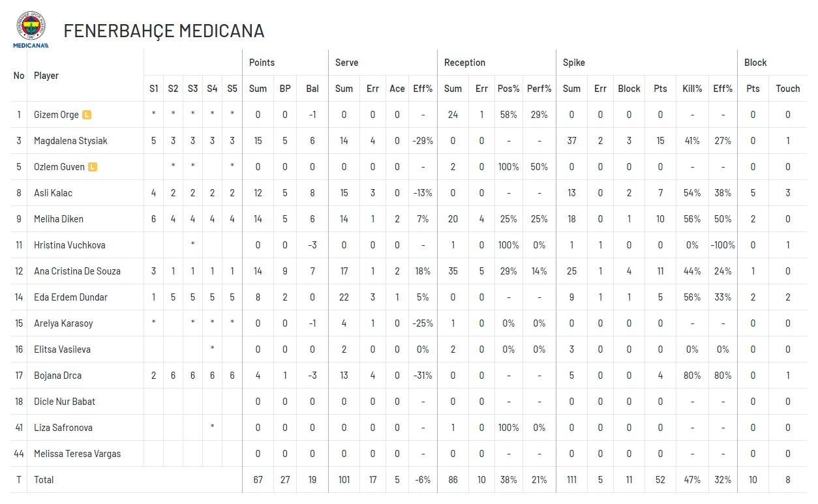The image size is (818, 504).
Task: Select the Total row label
Action: coord(44,480)
